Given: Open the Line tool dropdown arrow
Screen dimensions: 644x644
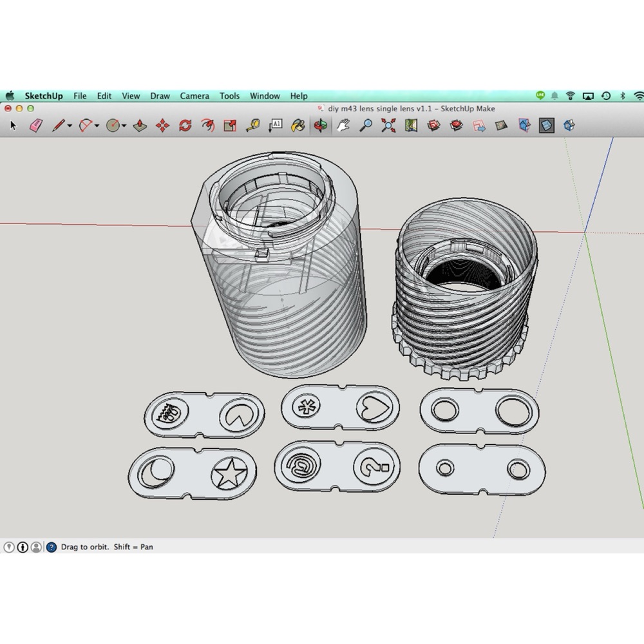Looking at the screenshot, I should [x=70, y=126].
